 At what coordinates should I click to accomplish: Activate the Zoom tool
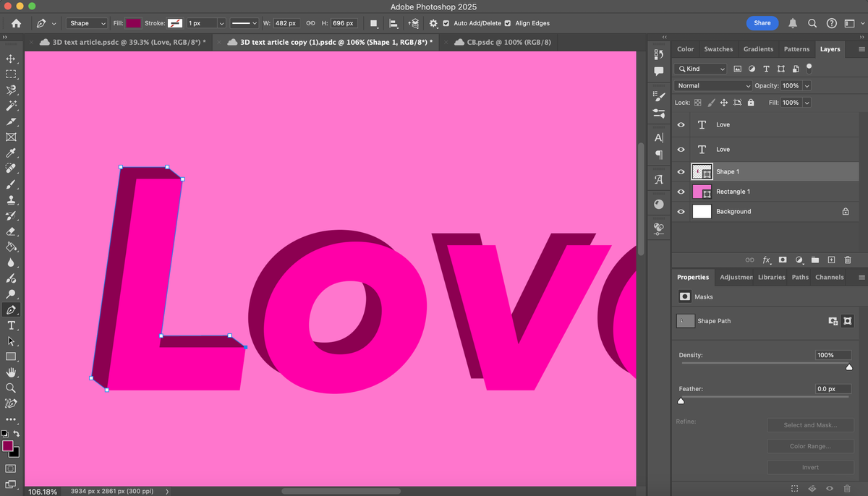point(11,388)
